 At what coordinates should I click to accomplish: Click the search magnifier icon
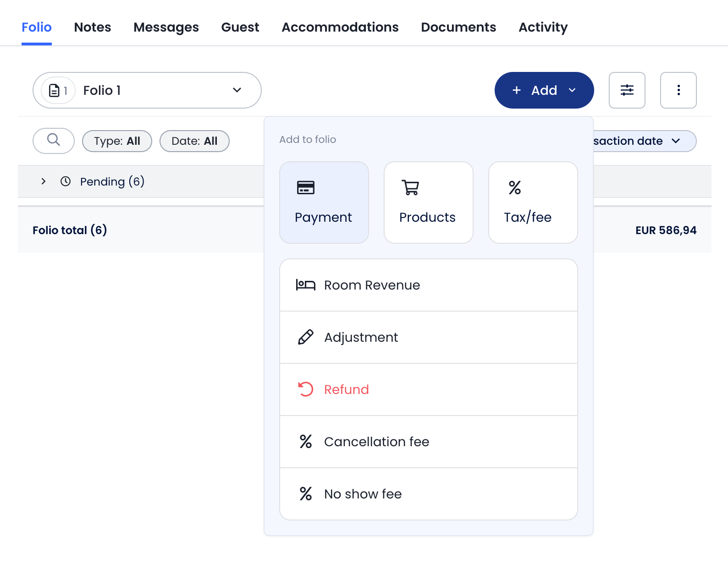tap(54, 140)
